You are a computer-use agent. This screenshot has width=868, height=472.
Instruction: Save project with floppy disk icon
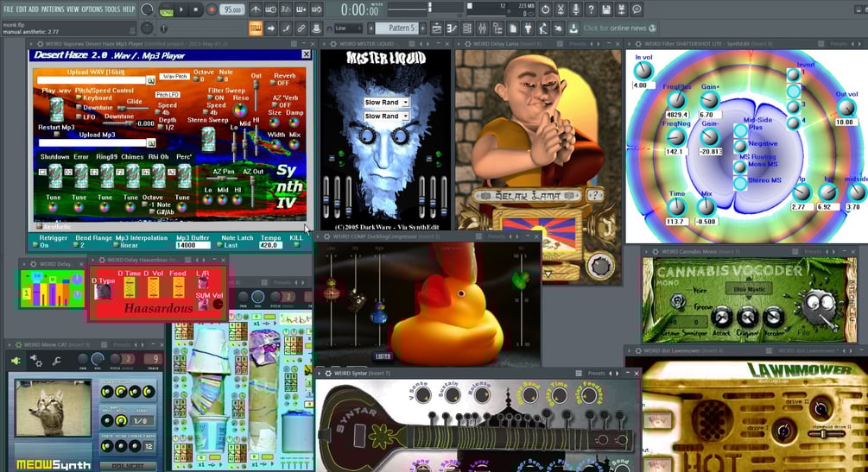606,9
